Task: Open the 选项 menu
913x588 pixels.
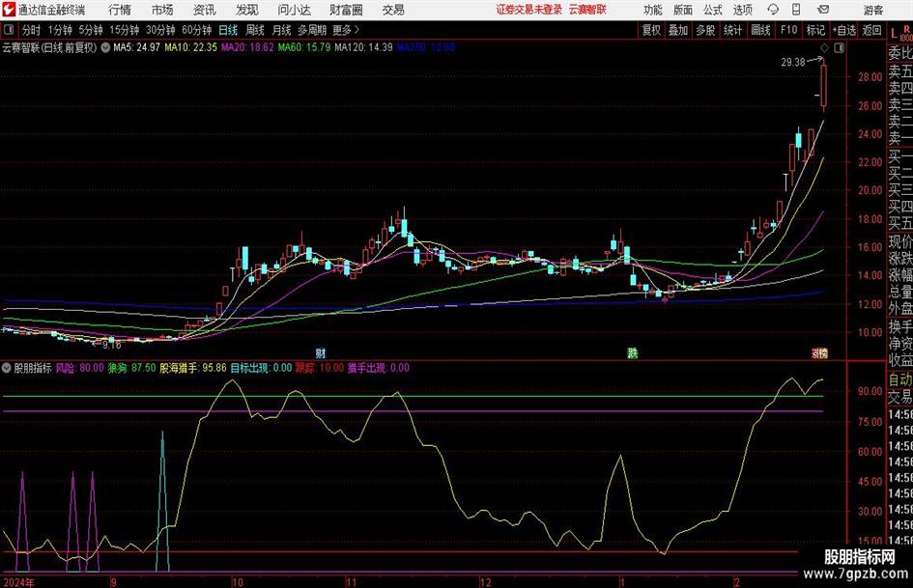Action: 742,10
